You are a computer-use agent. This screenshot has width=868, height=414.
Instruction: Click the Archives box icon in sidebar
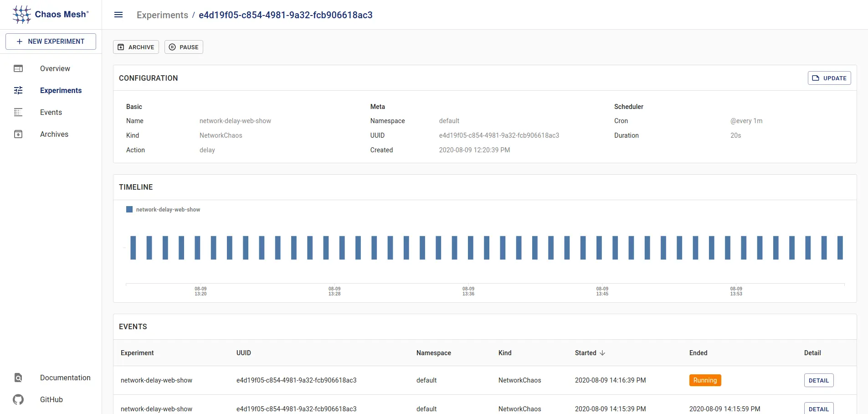(x=18, y=134)
